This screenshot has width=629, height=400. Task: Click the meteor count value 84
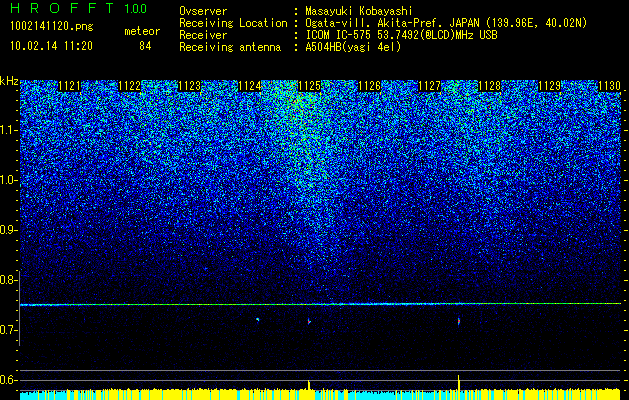click(x=145, y=46)
